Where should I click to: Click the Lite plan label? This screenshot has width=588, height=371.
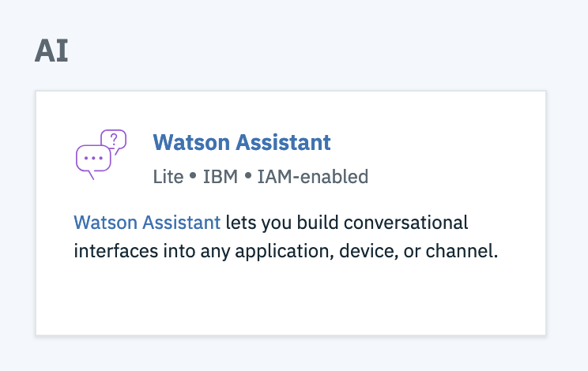pos(168,177)
